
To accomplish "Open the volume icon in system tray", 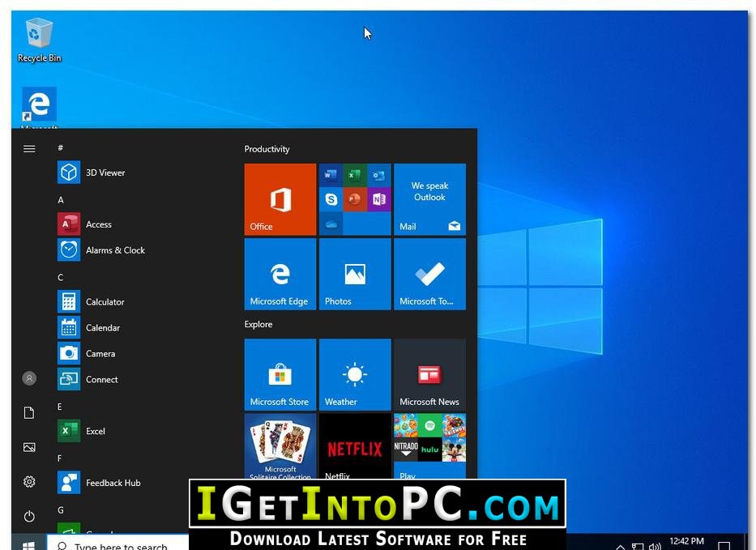I will (654, 546).
